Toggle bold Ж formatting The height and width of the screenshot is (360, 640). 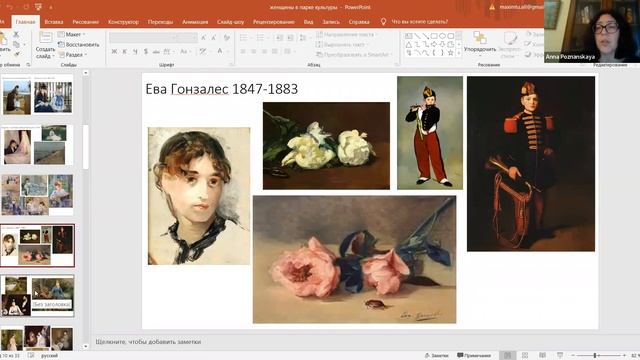tap(114, 51)
